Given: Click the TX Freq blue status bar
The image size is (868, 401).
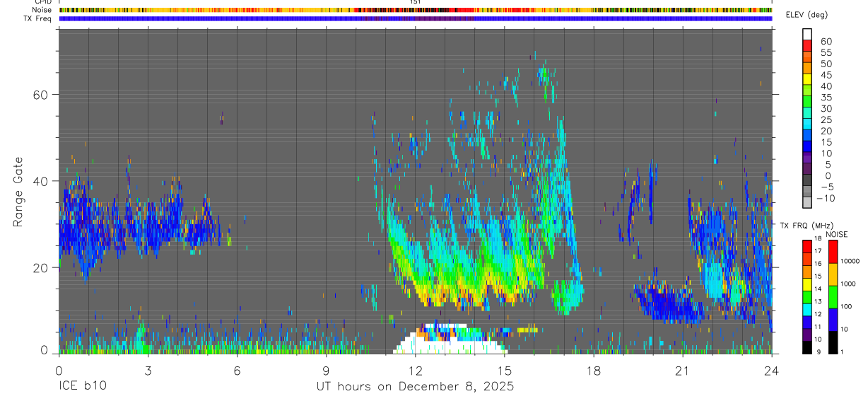Looking at the screenshot, I should coord(415,18).
